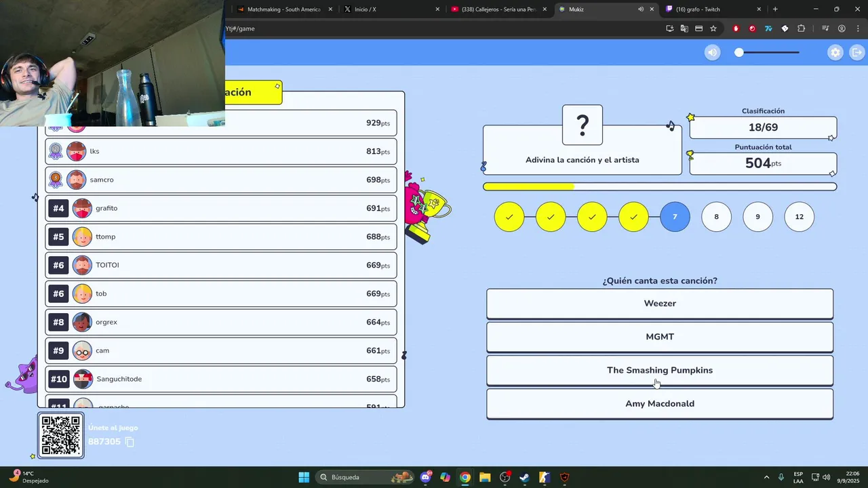868x488 pixels.
Task: Click the question mark song card
Action: 583,125
